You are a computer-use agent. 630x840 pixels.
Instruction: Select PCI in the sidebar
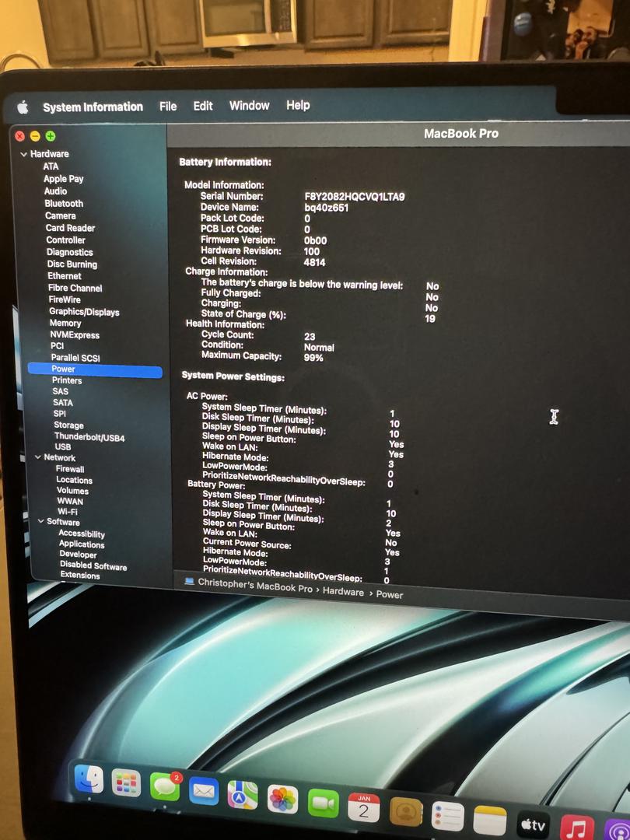click(x=57, y=346)
